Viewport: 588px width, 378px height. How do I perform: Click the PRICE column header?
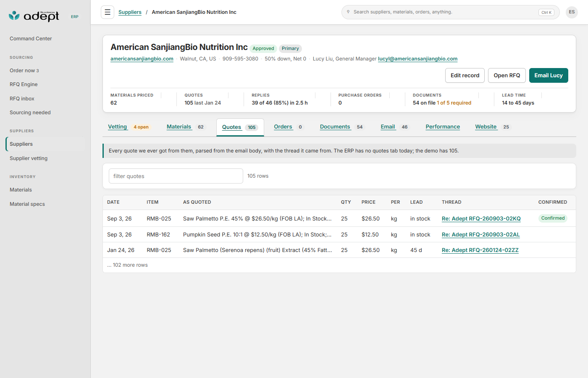368,202
